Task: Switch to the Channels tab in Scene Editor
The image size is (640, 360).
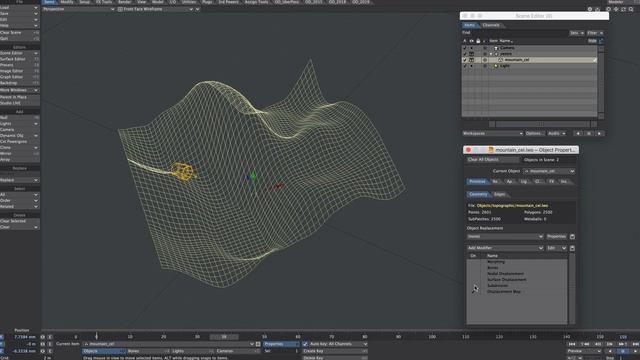Action: (x=491, y=25)
